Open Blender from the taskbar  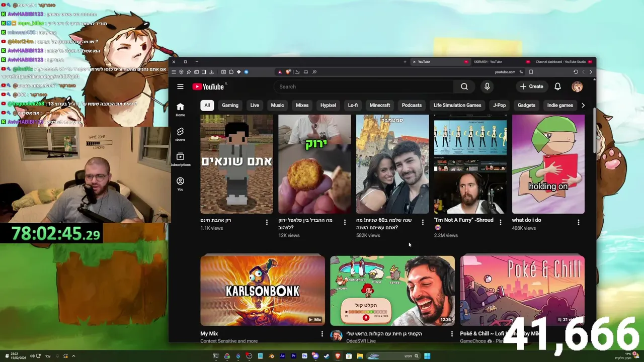[272, 356]
